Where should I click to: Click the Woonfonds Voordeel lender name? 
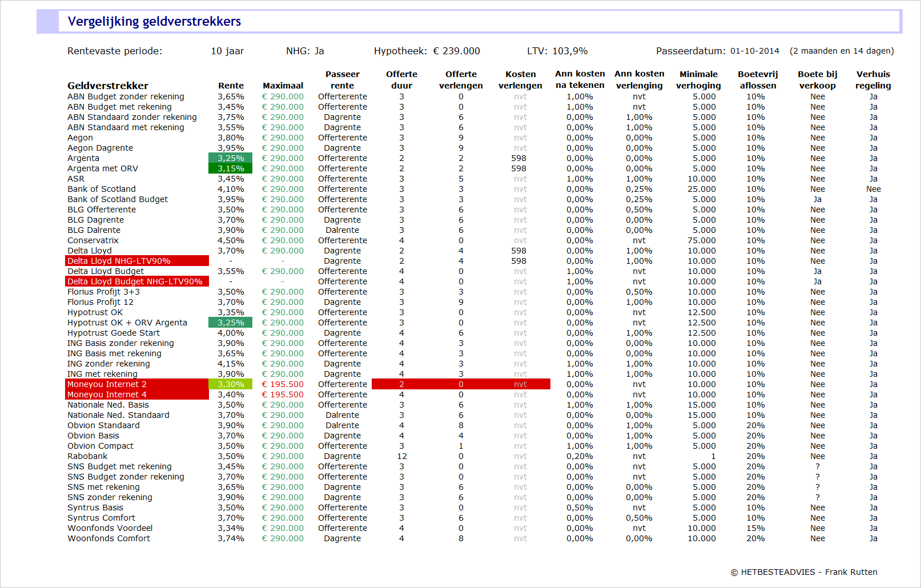coord(110,528)
